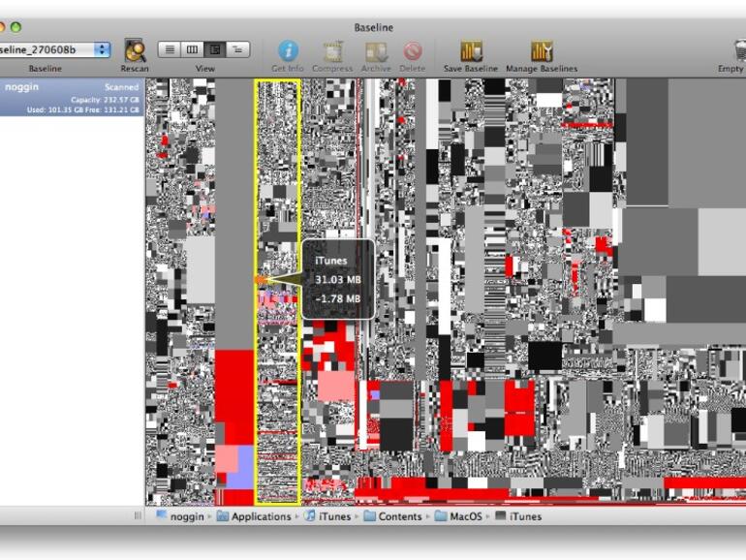This screenshot has height=560, width=746.
Task: Click the sidebar resize grip handle
Action: click(x=138, y=515)
